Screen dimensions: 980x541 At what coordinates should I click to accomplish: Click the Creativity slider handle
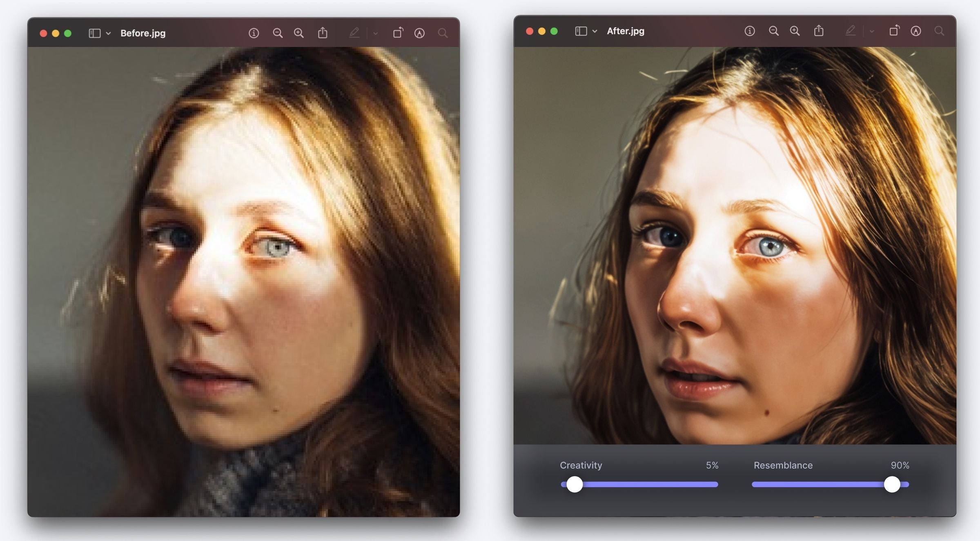click(x=575, y=484)
